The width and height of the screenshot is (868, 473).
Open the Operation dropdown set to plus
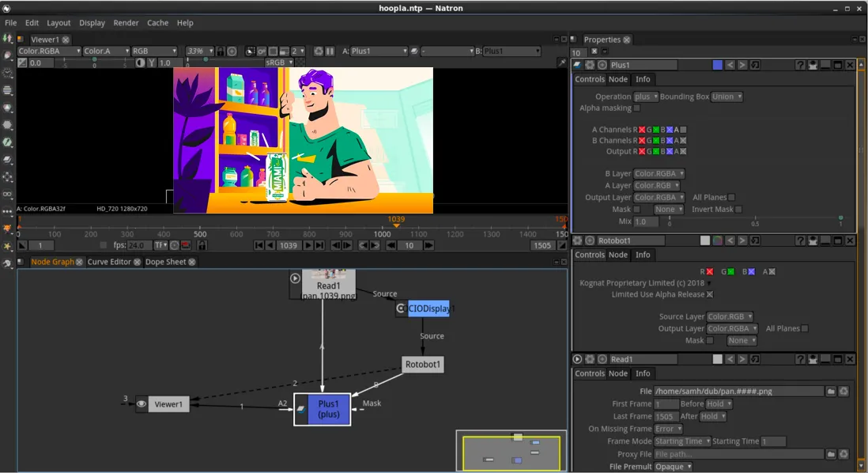tap(646, 96)
